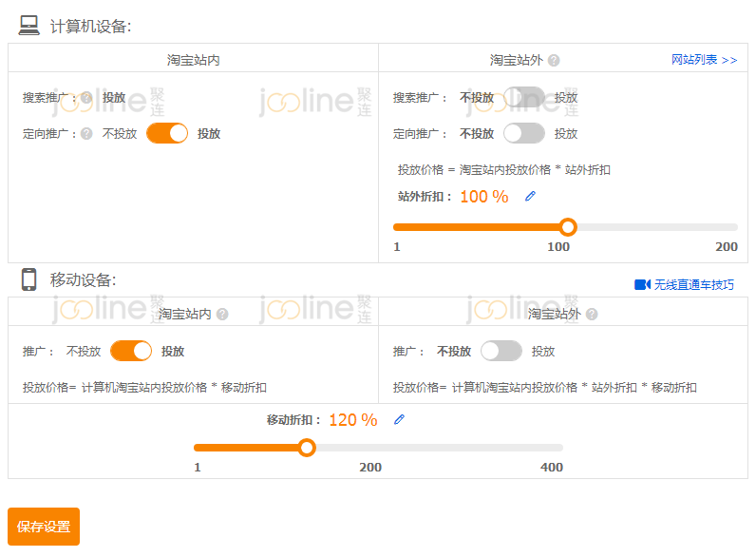Click the 保存设置 button
This screenshot has height=557, width=756.
[44, 526]
